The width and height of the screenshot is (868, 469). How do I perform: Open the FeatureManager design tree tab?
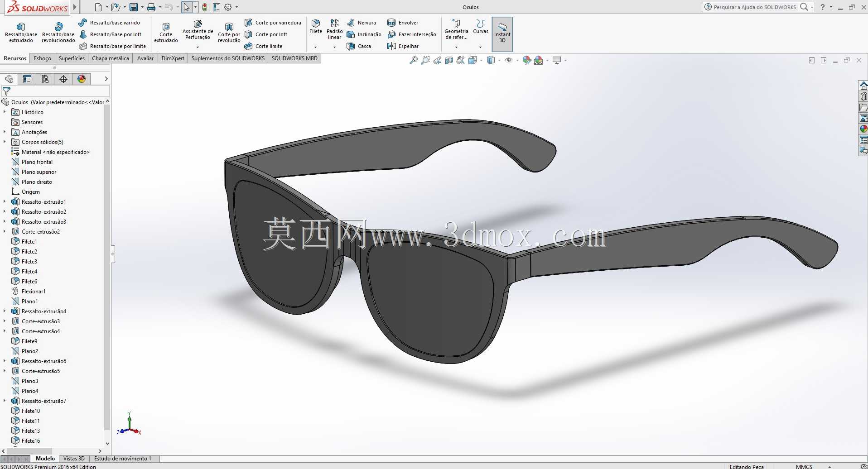[9, 79]
